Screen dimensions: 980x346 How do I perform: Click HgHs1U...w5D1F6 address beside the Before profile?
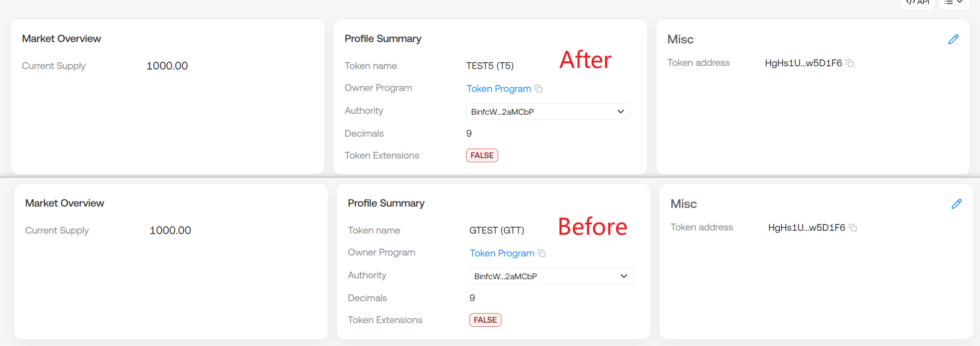[x=806, y=228]
